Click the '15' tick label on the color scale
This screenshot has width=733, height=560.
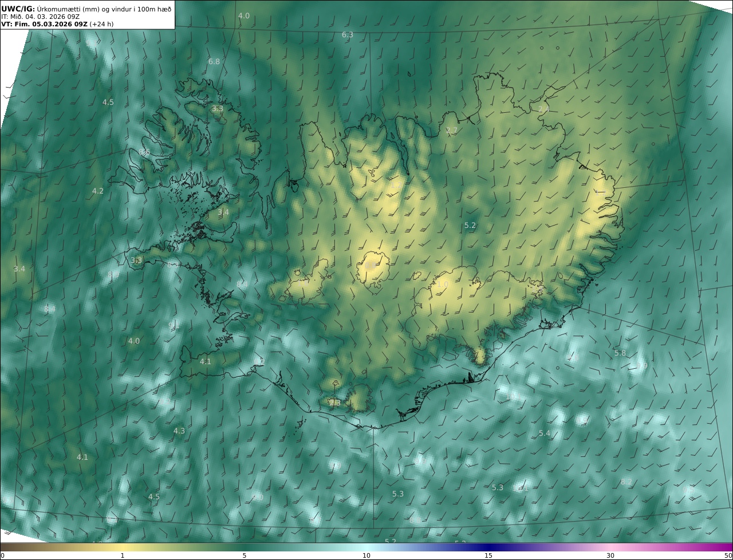coord(488,555)
